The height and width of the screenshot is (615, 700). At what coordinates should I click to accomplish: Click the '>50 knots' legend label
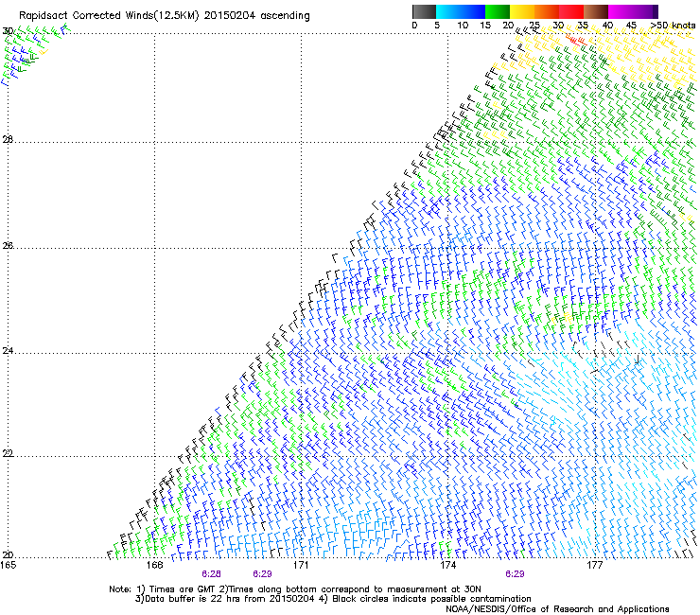click(673, 26)
